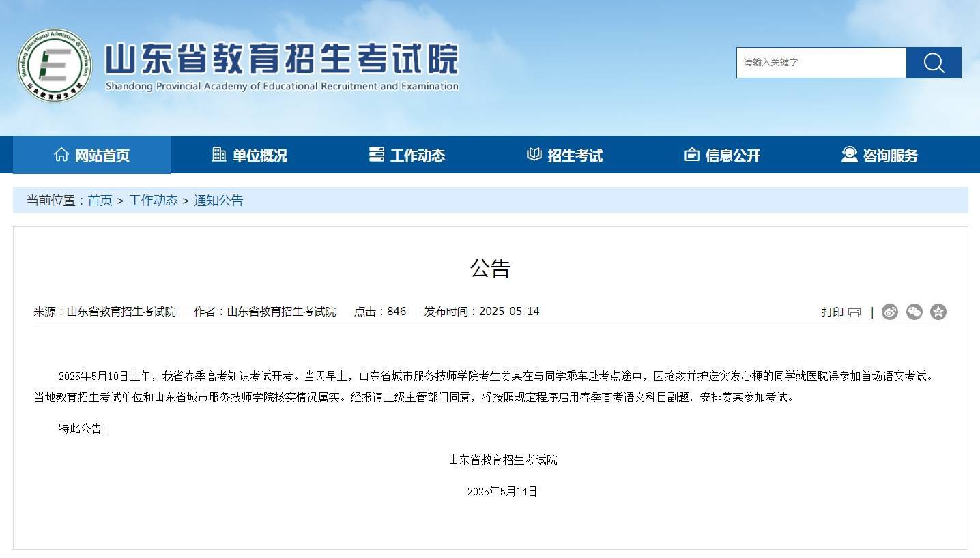Click the printer icon beside 打印
The width and height of the screenshot is (980, 558).
pos(854,312)
